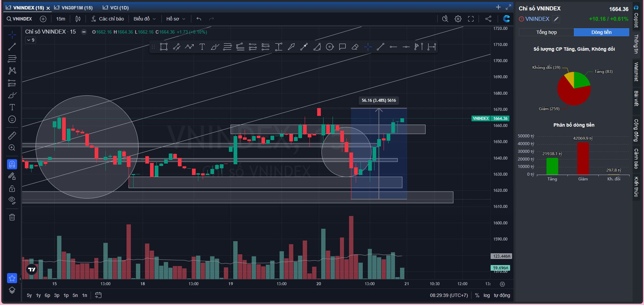644x305 pixels.
Task: Select the crosshair cursor in the left toolbar
Action: pyautogui.click(x=12, y=34)
